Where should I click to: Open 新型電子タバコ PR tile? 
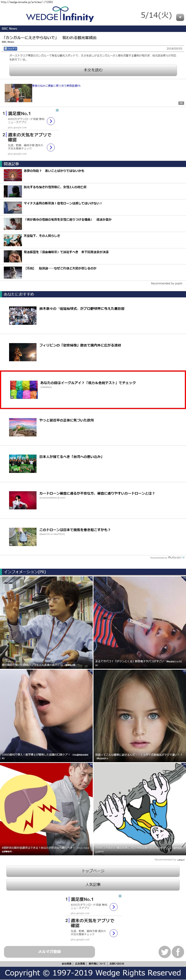tap(140, 622)
